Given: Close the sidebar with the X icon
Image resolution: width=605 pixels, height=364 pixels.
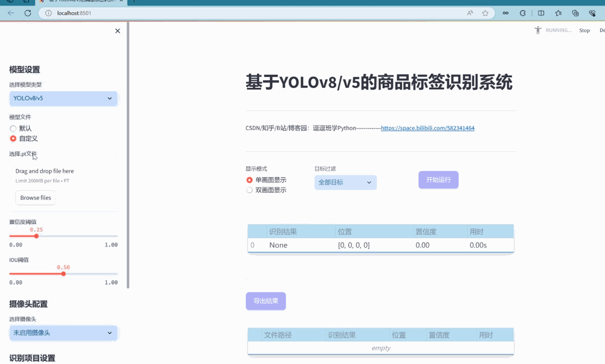Looking at the screenshot, I should [x=118, y=31].
